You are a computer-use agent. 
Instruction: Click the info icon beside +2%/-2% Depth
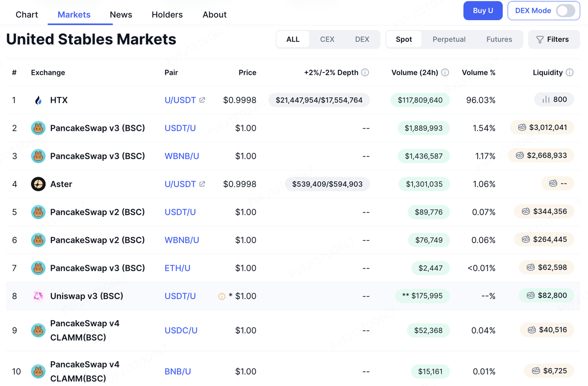click(365, 73)
